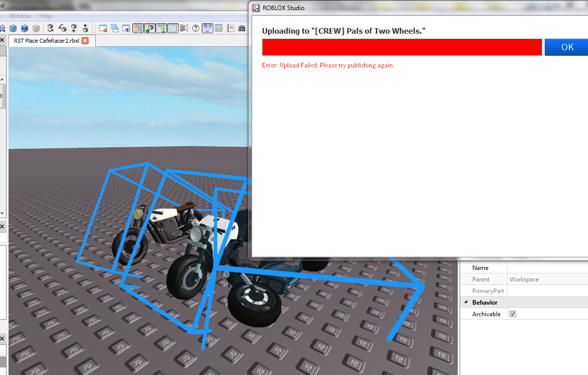Click the question mark help icon
Image resolution: width=588 pixels, height=375 pixels.
click(x=196, y=28)
